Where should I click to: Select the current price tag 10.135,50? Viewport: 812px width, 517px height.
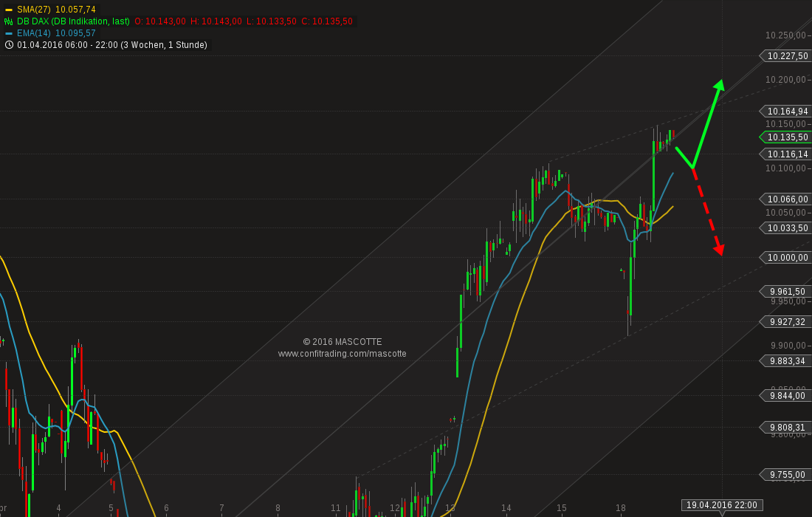click(x=785, y=137)
